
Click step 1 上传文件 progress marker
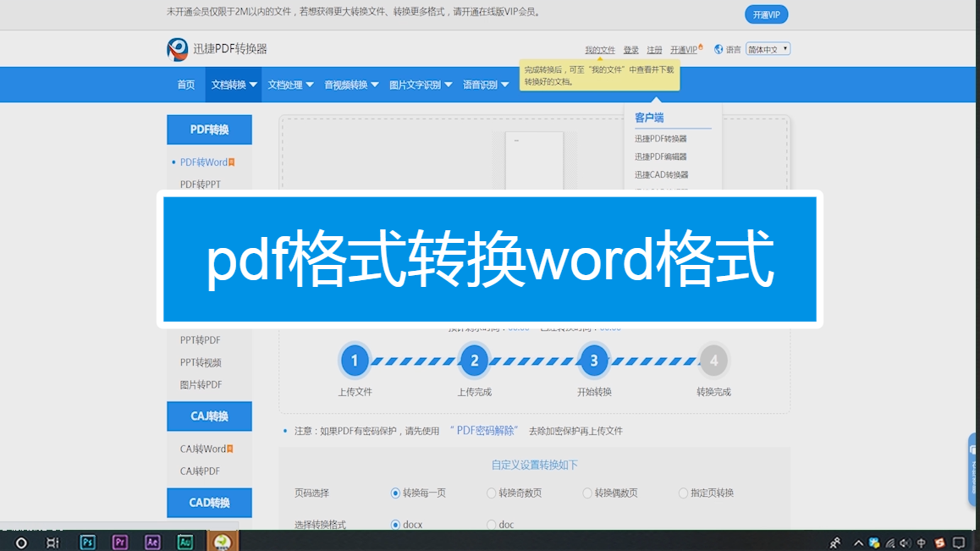click(x=355, y=361)
